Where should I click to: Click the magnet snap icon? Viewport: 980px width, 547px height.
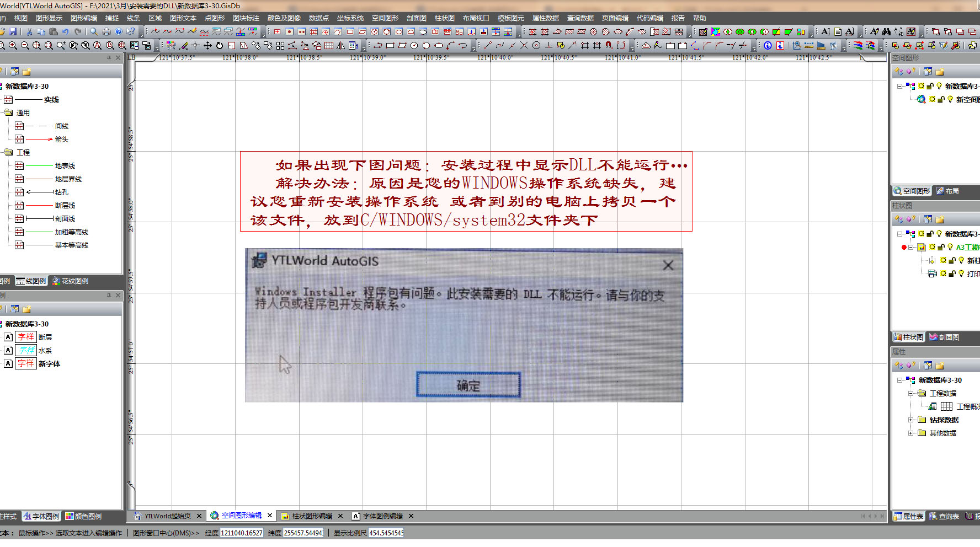(x=609, y=45)
